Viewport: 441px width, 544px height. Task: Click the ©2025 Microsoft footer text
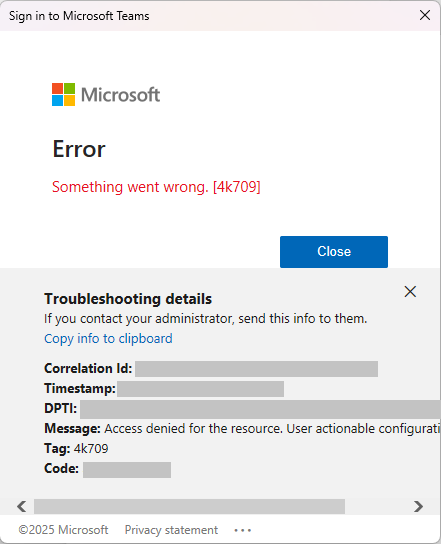(63, 530)
